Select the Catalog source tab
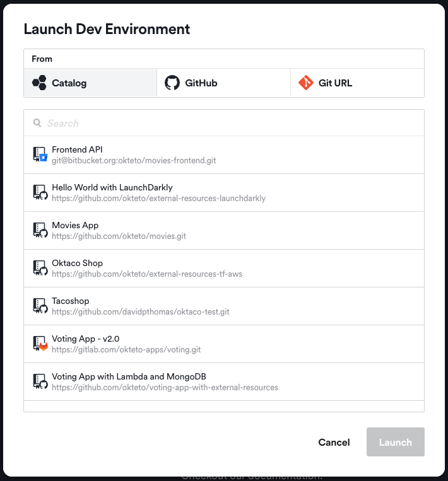This screenshot has height=481, width=448. pyautogui.click(x=90, y=83)
